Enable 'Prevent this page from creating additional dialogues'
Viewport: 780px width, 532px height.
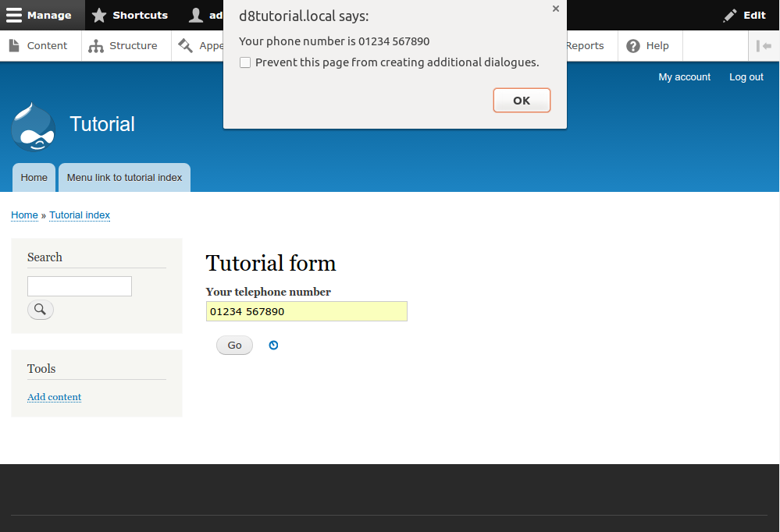pos(245,62)
